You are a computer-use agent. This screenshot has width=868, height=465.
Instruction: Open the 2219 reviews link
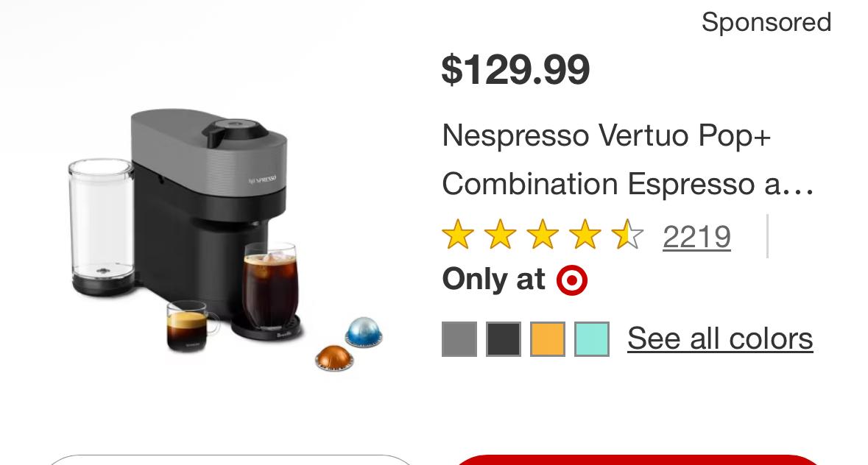tap(696, 237)
